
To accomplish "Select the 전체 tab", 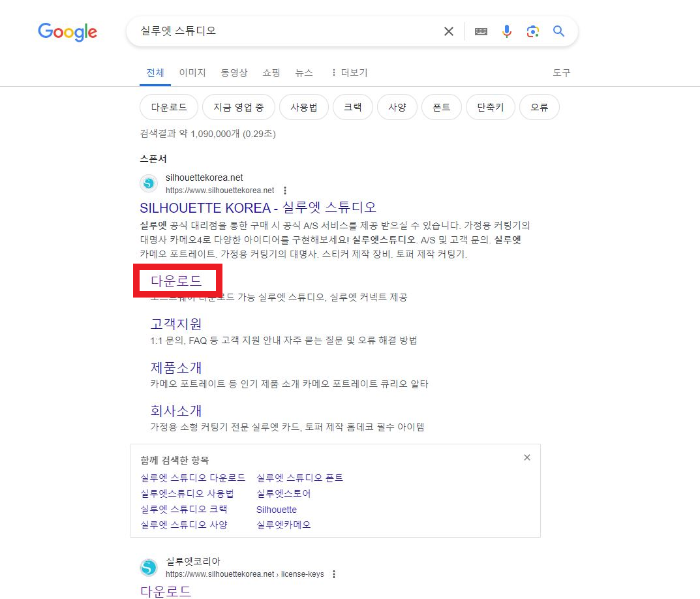I will click(155, 72).
